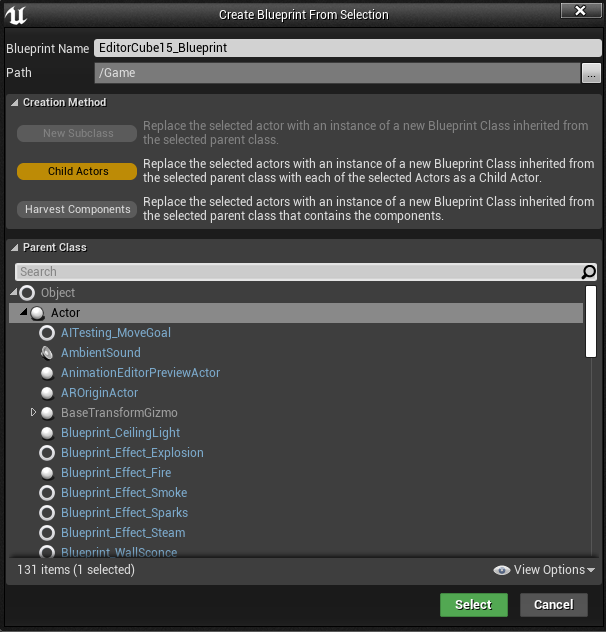The height and width of the screenshot is (632, 606).
Task: Collapse the Parent Class section
Action: 15,247
